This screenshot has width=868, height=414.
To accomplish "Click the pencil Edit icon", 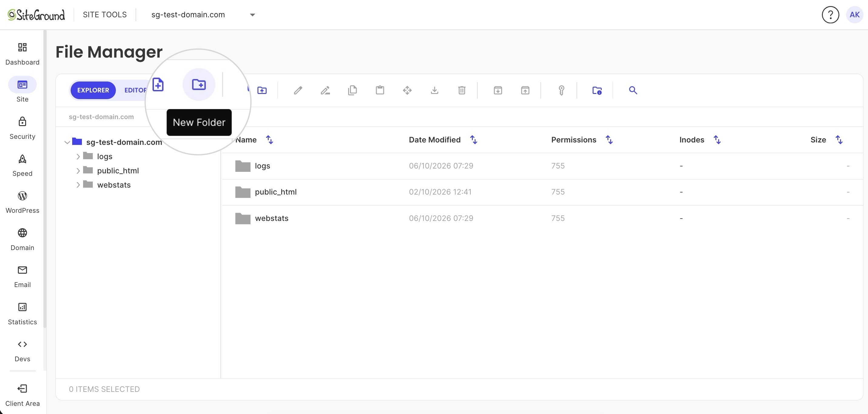I will click(x=298, y=90).
